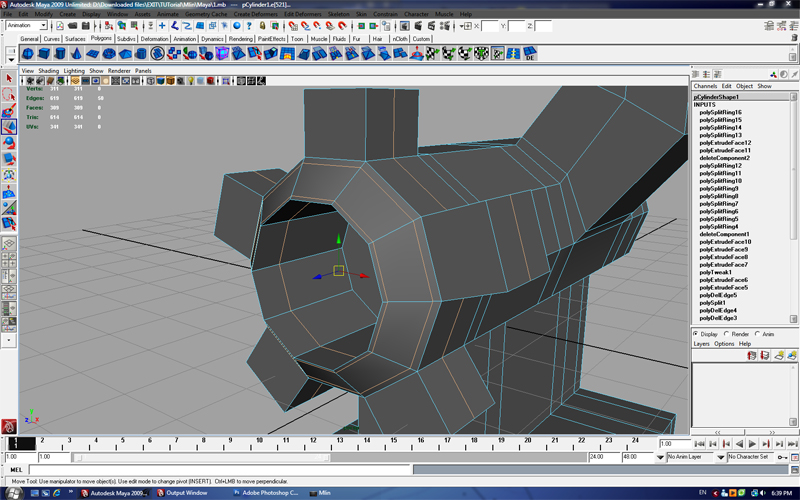Click the auto keyframe key icon
Viewport: 800px width, 500px height.
tap(780, 457)
